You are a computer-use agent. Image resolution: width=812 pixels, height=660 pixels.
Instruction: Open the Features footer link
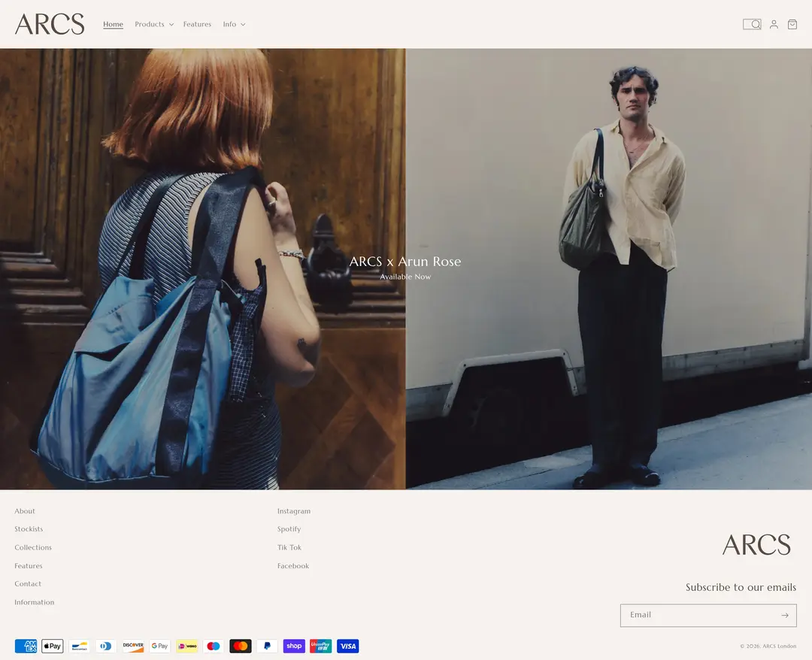(x=29, y=566)
